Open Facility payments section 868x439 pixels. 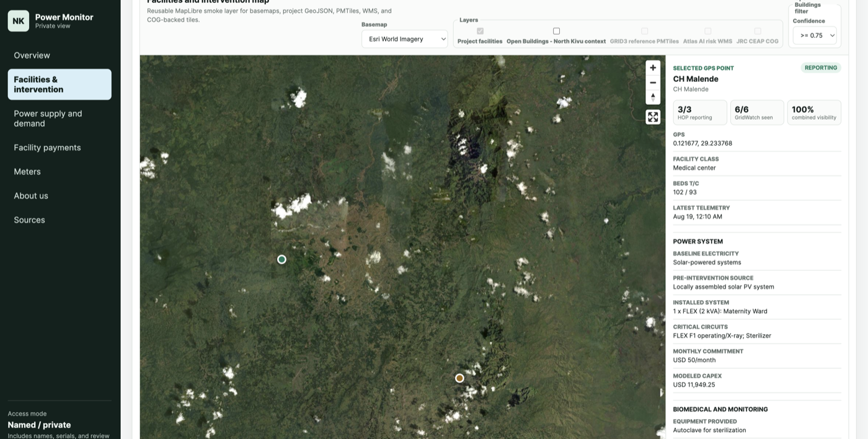pos(60,148)
